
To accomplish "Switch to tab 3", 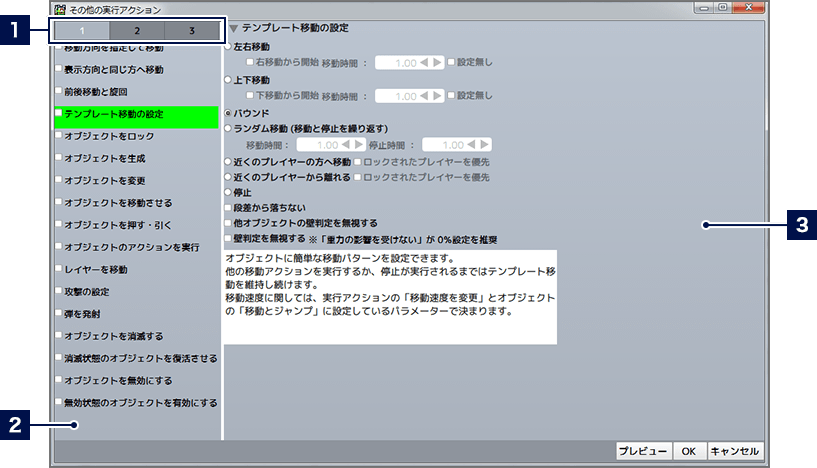I will tap(192, 31).
